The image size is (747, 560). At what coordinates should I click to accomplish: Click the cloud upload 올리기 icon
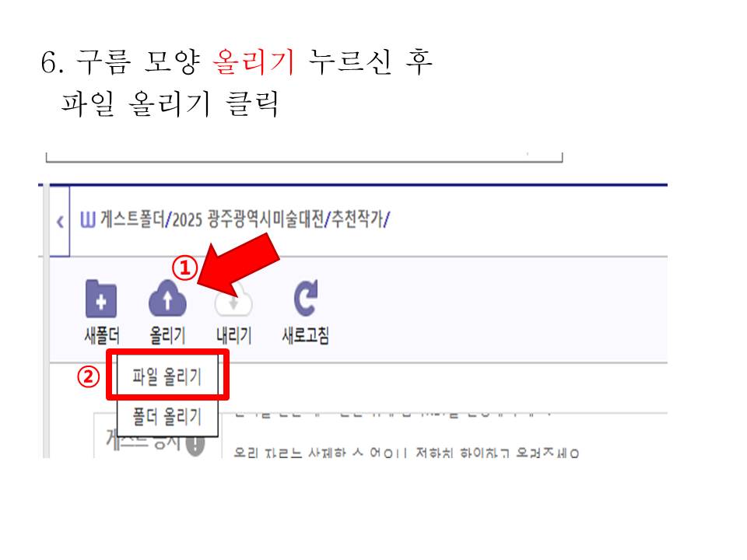167,299
